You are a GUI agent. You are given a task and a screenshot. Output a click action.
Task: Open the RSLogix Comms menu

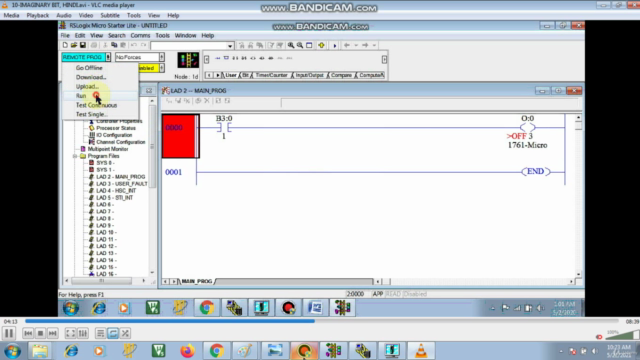point(140,36)
